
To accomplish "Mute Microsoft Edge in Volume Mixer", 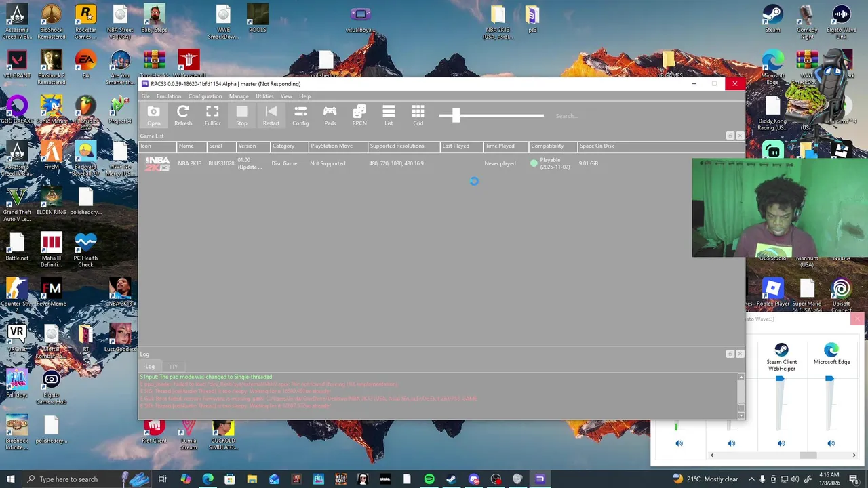I will (x=831, y=443).
